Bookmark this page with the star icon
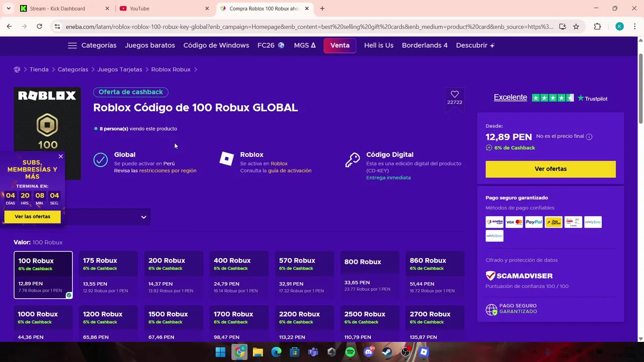Image resolution: width=644 pixels, height=362 pixels. click(576, 27)
